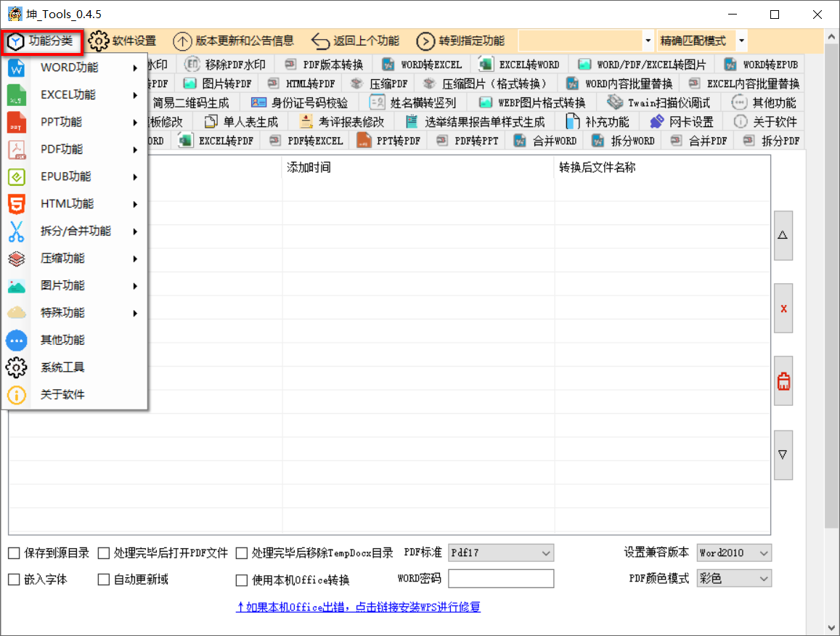Click the orange info icon for 关于软件
Viewport: 840px width, 636px height.
[x=17, y=395]
